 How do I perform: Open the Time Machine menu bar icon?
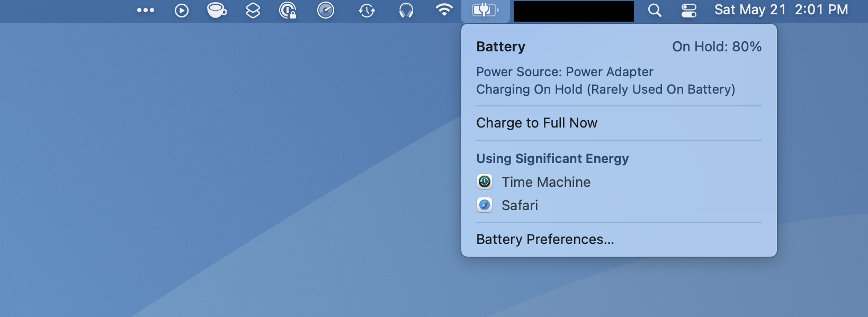pyautogui.click(x=366, y=11)
